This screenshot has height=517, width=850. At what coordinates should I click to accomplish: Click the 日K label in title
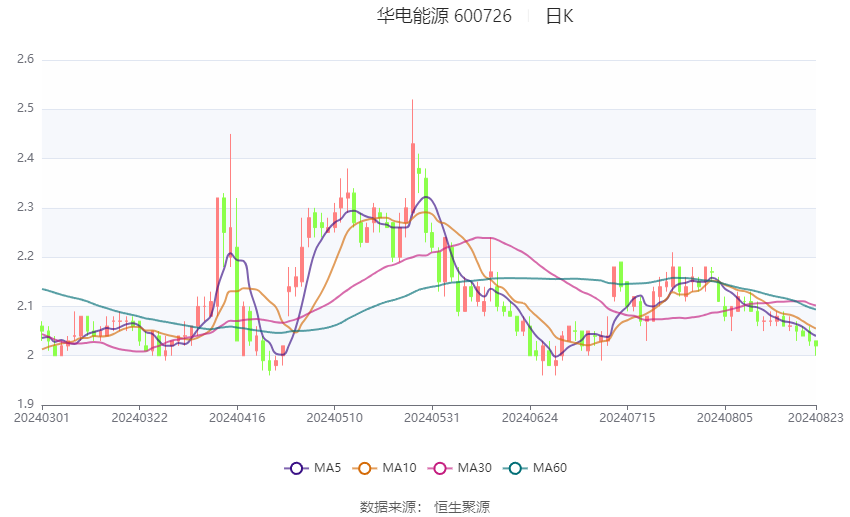click(559, 16)
